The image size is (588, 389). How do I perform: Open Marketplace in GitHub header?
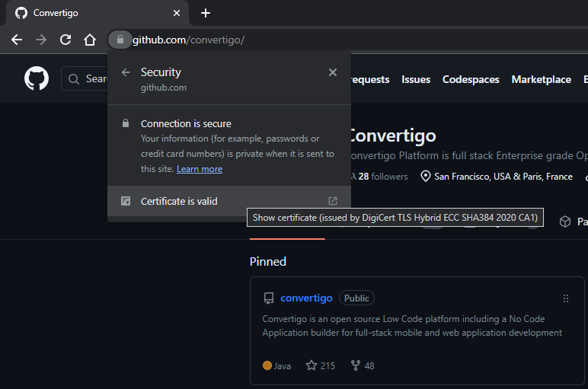tap(541, 79)
